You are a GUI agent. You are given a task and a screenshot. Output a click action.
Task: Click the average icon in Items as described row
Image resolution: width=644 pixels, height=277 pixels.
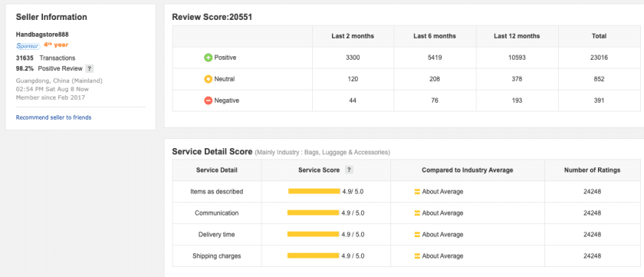[x=417, y=192]
